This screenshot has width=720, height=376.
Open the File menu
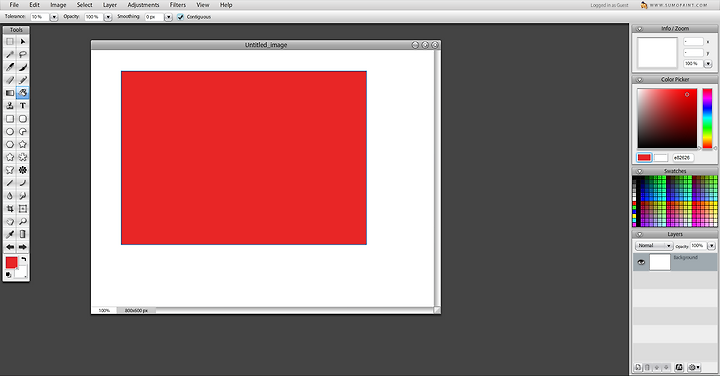[x=14, y=5]
